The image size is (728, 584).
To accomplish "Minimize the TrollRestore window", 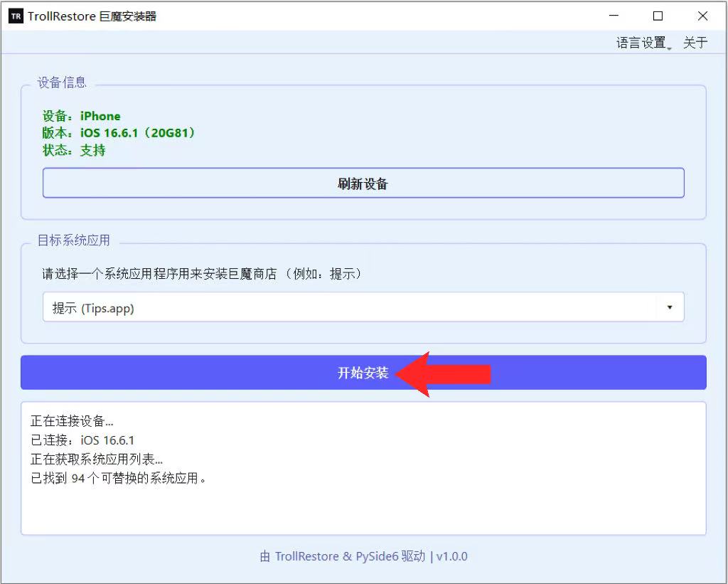I will tap(614, 16).
